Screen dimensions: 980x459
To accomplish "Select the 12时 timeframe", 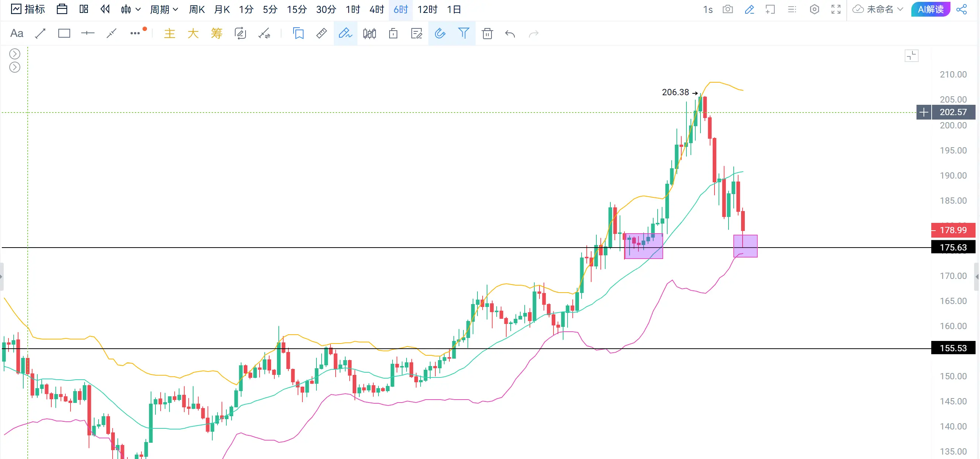I will point(427,9).
